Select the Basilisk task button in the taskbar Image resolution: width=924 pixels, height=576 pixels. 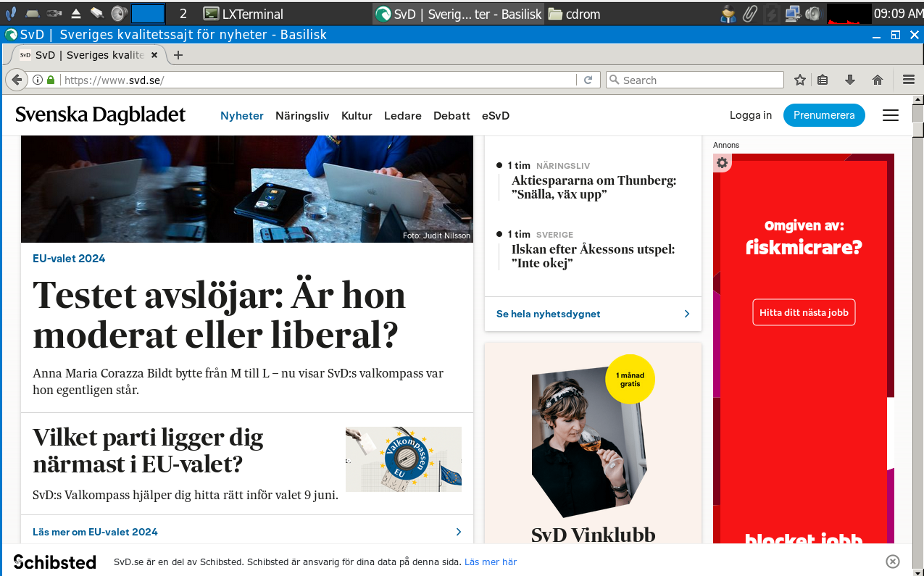pyautogui.click(x=458, y=14)
